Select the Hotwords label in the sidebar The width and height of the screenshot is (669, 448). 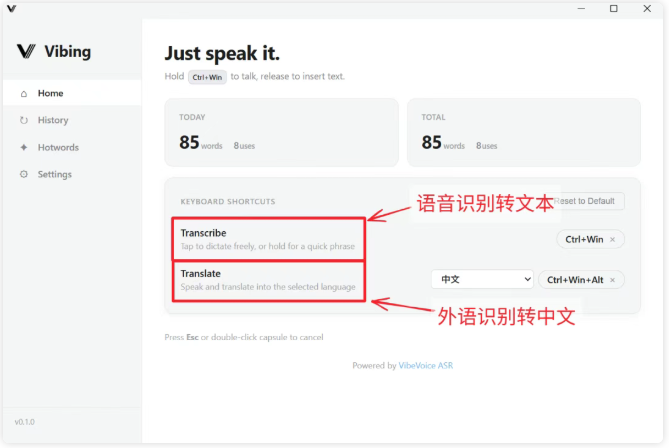click(x=58, y=148)
